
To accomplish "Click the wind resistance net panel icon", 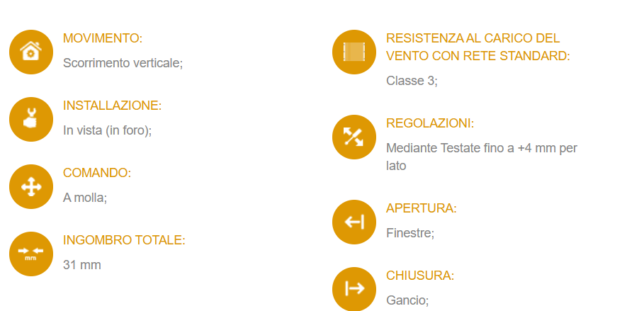I will coord(354,52).
